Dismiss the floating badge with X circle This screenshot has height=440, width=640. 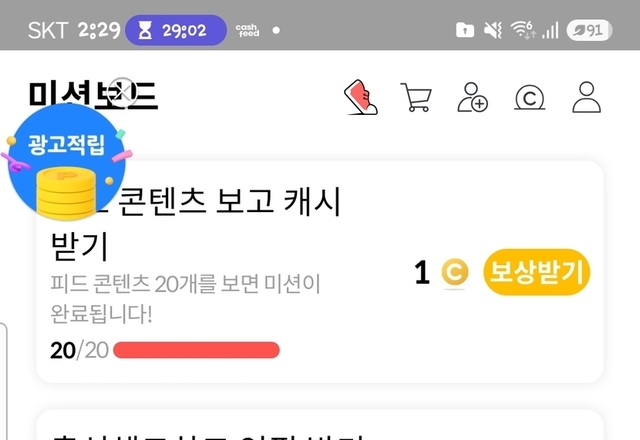coord(122,91)
